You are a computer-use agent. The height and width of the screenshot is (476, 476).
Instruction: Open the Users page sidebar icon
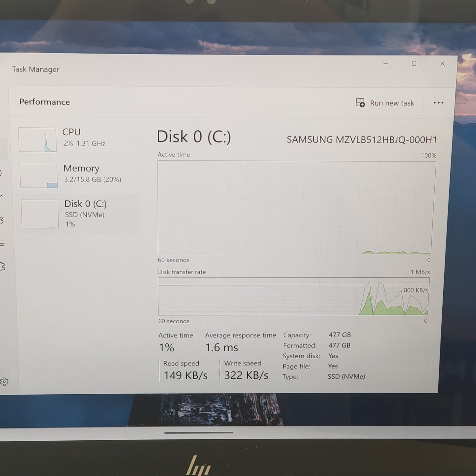coord(2,220)
